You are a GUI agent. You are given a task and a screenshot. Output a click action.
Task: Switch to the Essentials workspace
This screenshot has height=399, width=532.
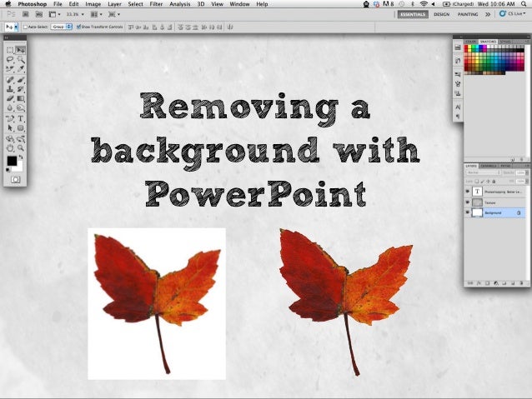(x=413, y=14)
